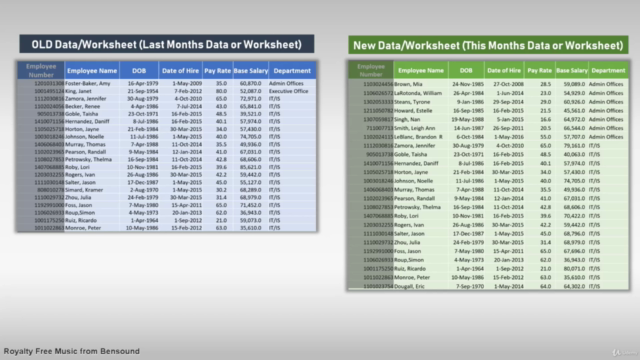Click Zamora's 79,161.0 salary in New worksheet

[574, 146]
